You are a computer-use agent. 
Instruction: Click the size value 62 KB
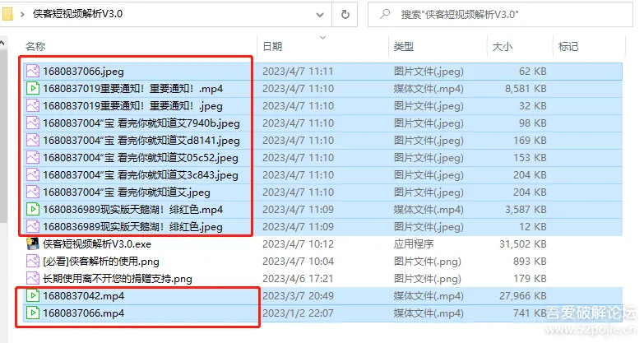coord(533,72)
